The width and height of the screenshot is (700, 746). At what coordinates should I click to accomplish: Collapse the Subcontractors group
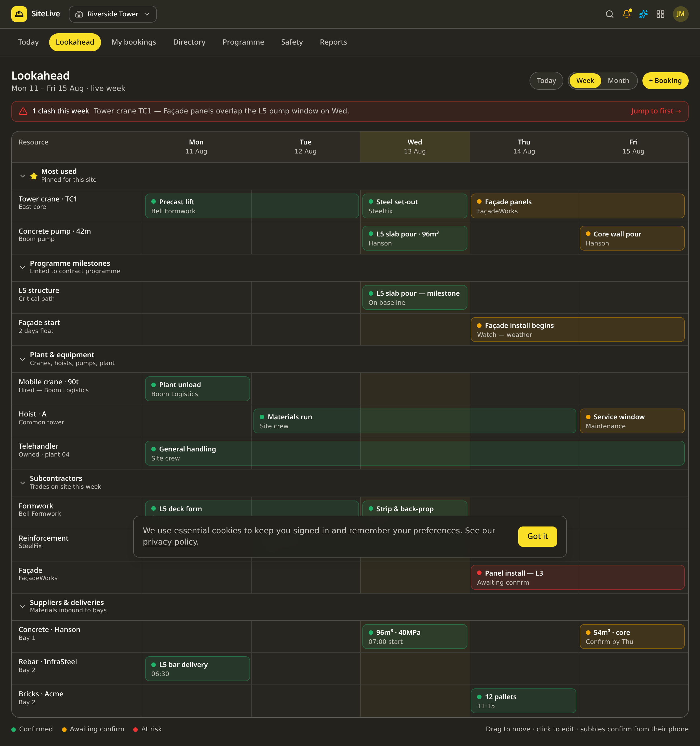pyautogui.click(x=23, y=482)
